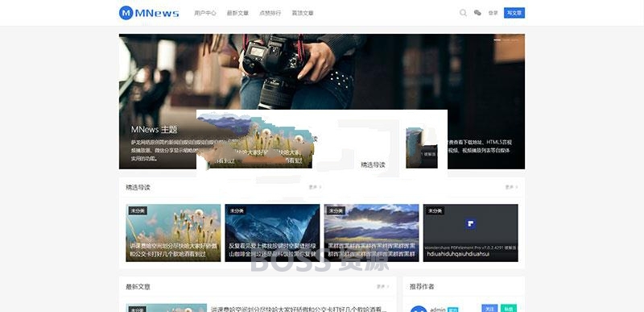Screen dimensions: 644x312
Task: Open the dandelion flower featured card
Action: point(173,233)
